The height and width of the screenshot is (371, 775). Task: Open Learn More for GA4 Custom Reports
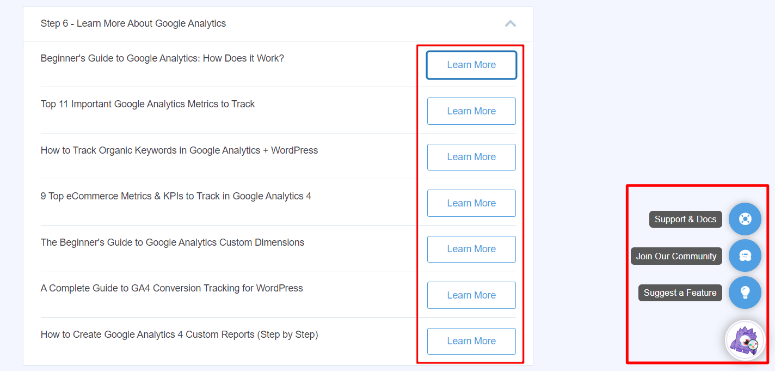coord(471,341)
